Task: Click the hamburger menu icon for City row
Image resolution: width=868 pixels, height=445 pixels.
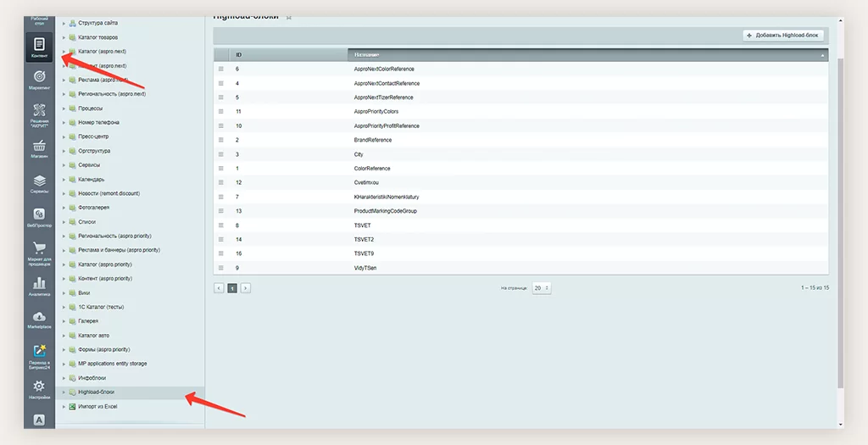Action: 221,154
